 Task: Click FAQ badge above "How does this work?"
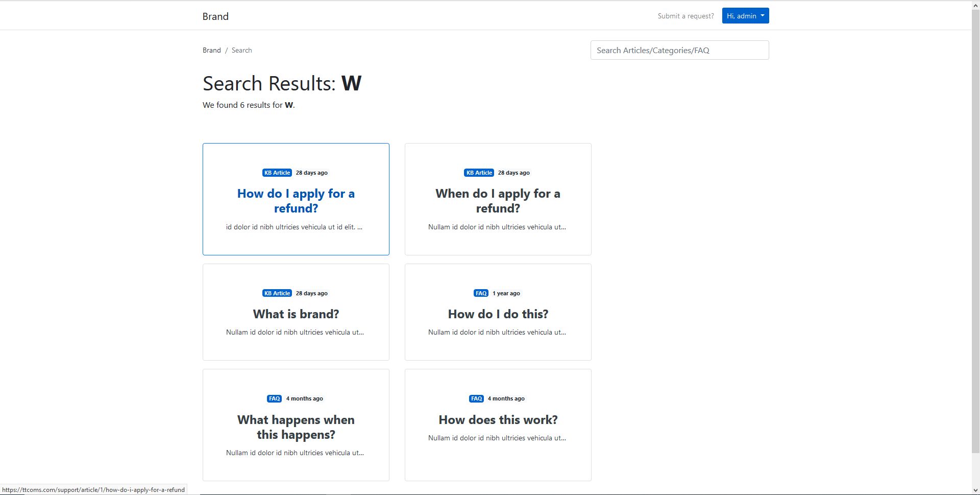click(x=476, y=398)
